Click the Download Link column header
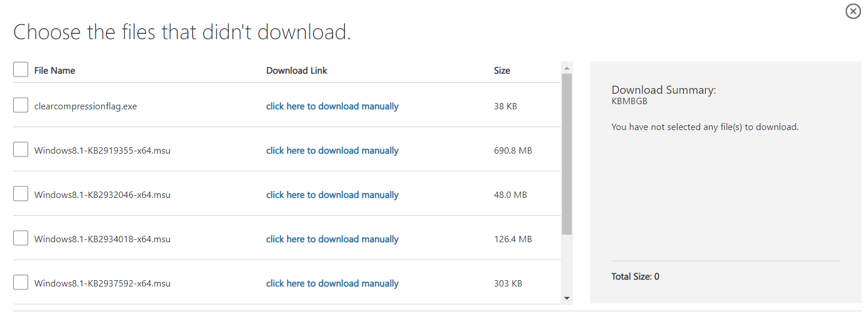This screenshot has width=868, height=317. tap(297, 71)
